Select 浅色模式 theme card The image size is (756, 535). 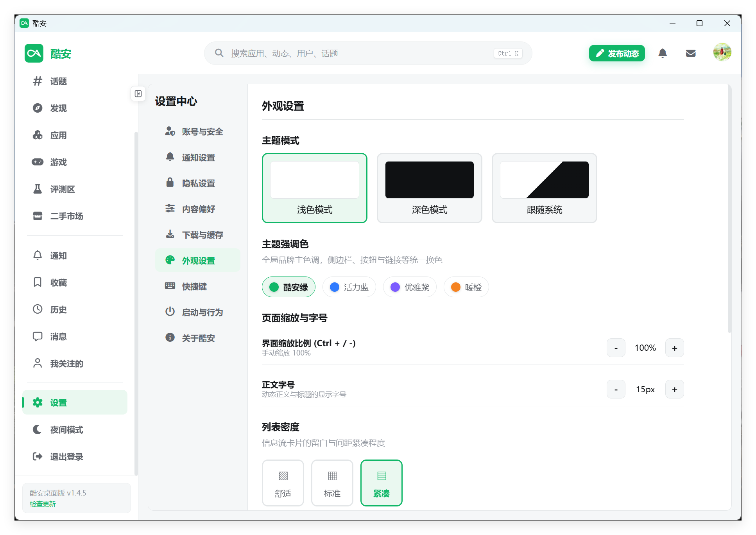[315, 188]
